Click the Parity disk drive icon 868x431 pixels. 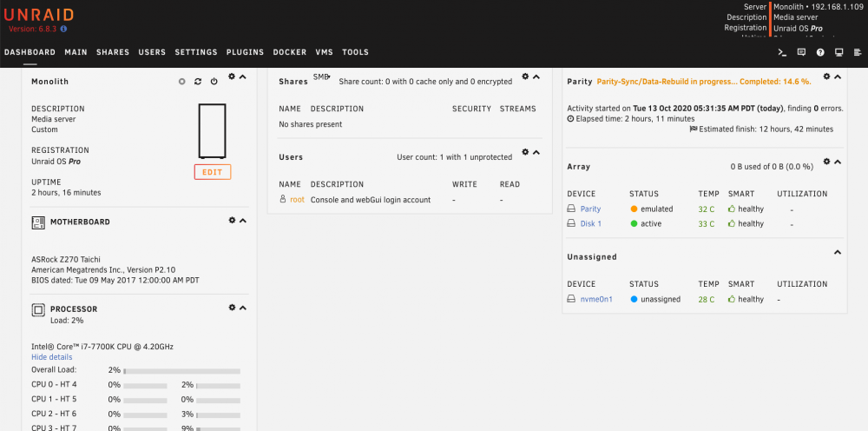click(571, 209)
